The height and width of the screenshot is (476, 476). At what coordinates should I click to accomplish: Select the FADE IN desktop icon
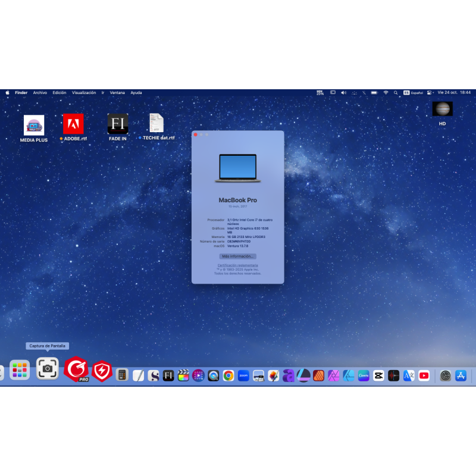click(118, 127)
